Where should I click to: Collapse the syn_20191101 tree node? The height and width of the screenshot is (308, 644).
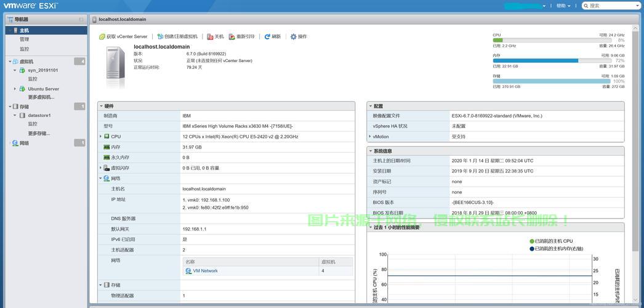(15, 70)
